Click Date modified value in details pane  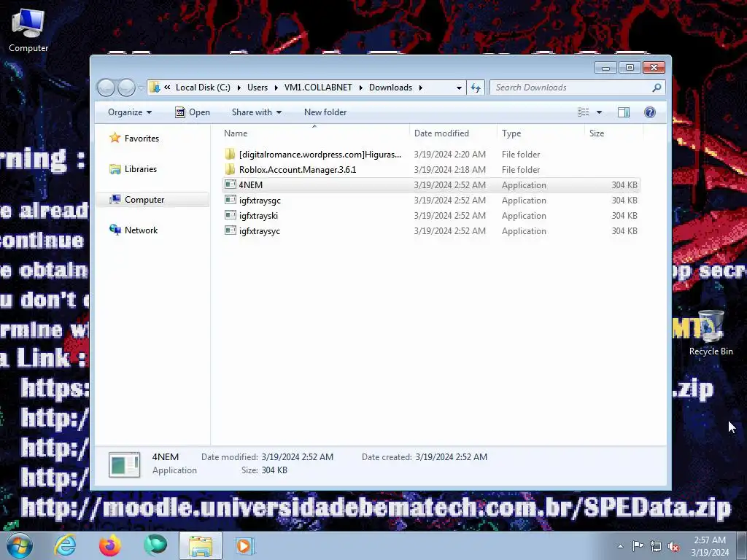[x=298, y=457]
